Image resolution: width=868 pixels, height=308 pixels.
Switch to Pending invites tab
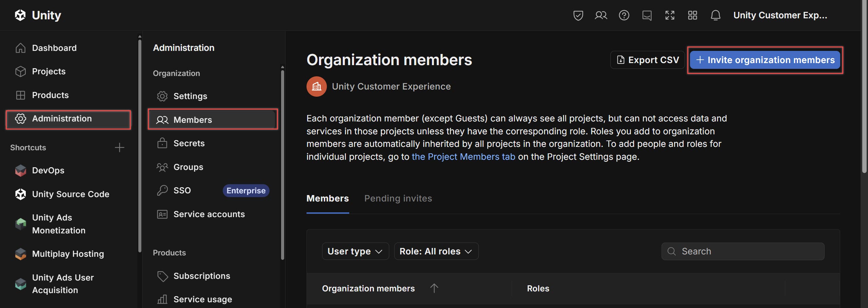(398, 198)
